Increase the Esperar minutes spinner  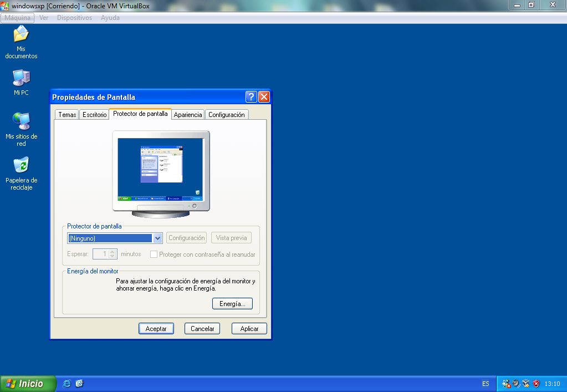pyautogui.click(x=113, y=251)
